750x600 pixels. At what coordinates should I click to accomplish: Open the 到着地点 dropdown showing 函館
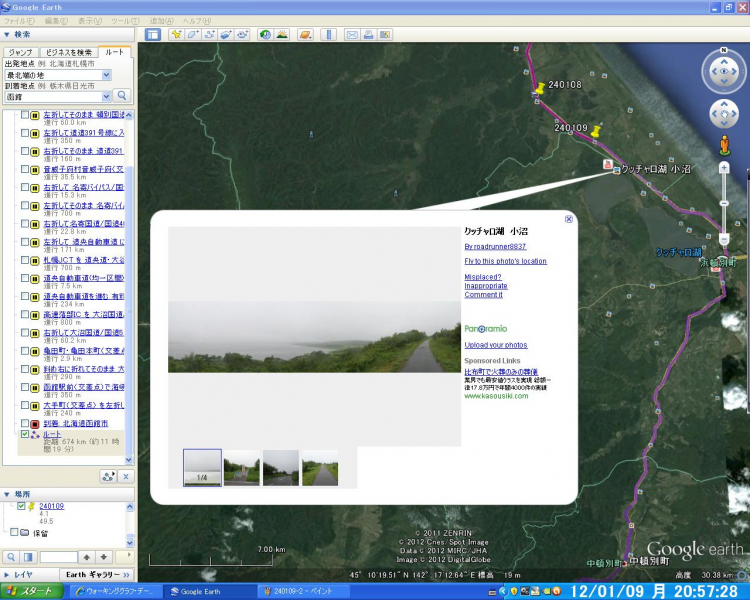tap(107, 97)
